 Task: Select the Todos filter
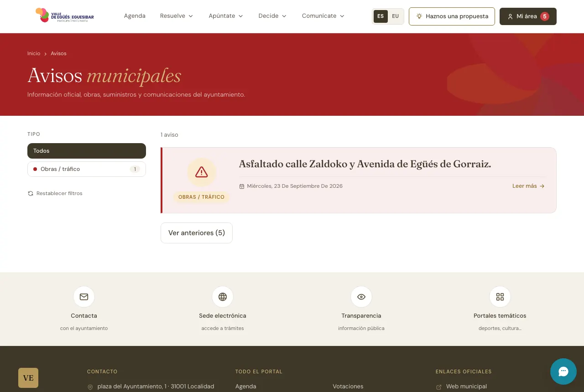click(87, 151)
